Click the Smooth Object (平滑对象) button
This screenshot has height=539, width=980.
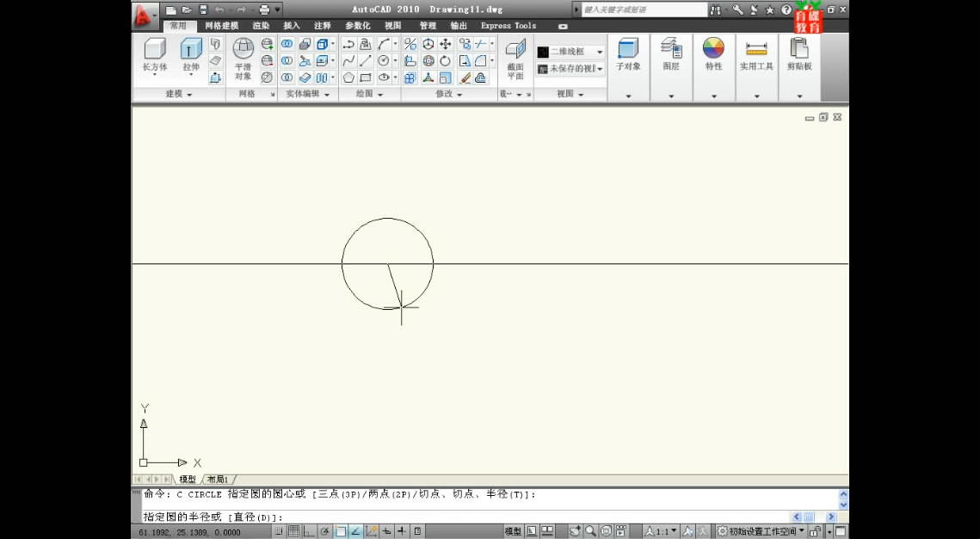pos(243,59)
